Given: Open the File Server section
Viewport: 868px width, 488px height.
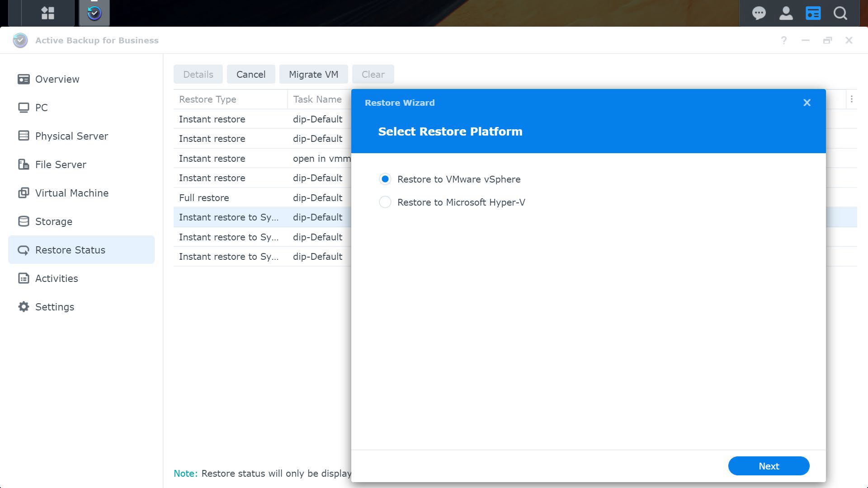Looking at the screenshot, I should (81, 164).
